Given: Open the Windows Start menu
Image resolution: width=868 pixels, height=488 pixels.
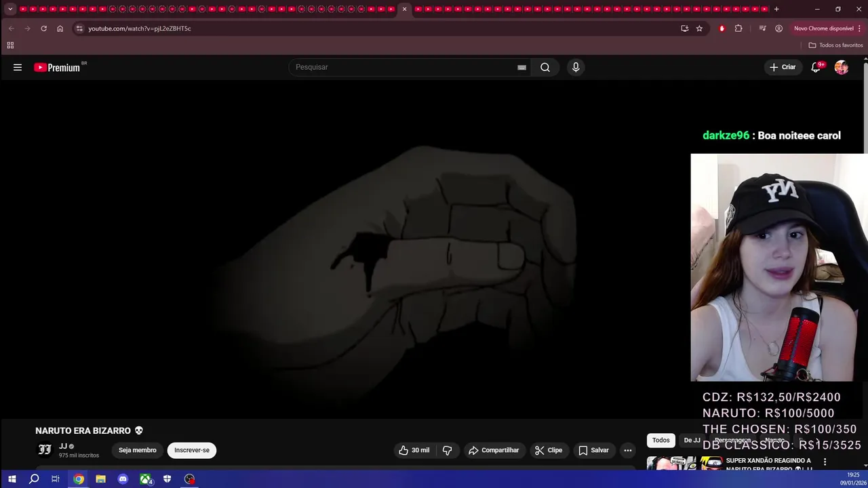Looking at the screenshot, I should pos(12,479).
